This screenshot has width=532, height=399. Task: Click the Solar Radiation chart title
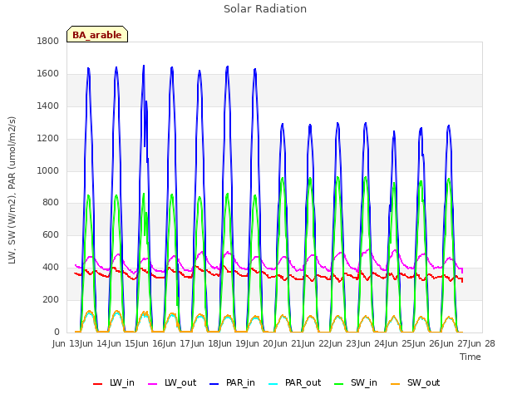click(x=265, y=9)
